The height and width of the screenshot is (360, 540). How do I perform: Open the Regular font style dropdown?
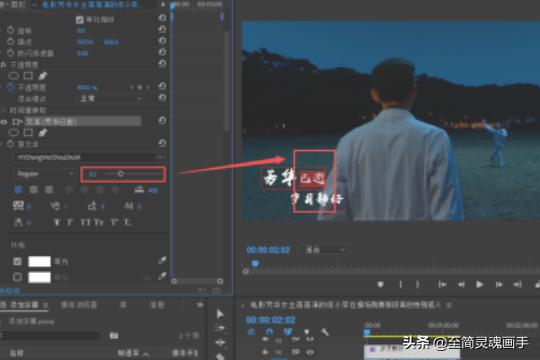45,174
